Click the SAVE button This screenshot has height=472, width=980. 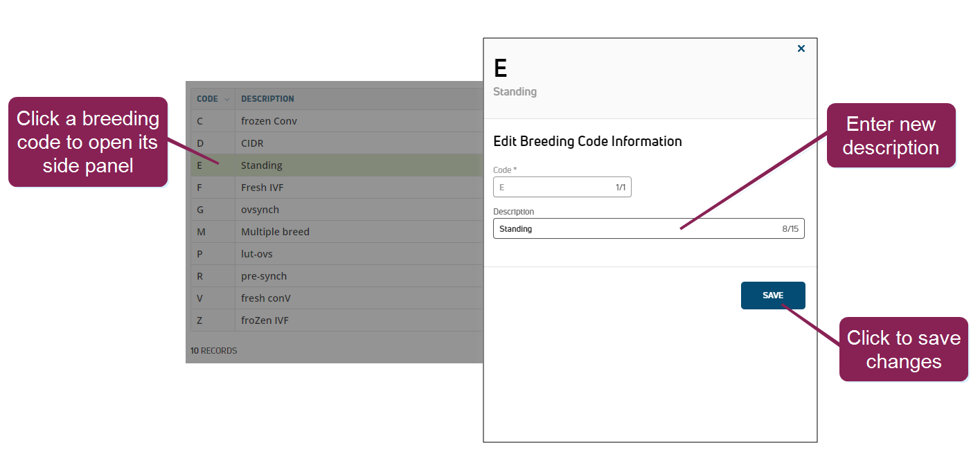tap(773, 296)
